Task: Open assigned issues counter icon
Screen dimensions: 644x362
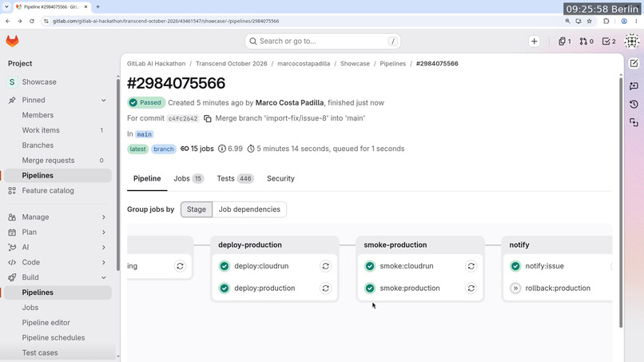Action: point(565,41)
